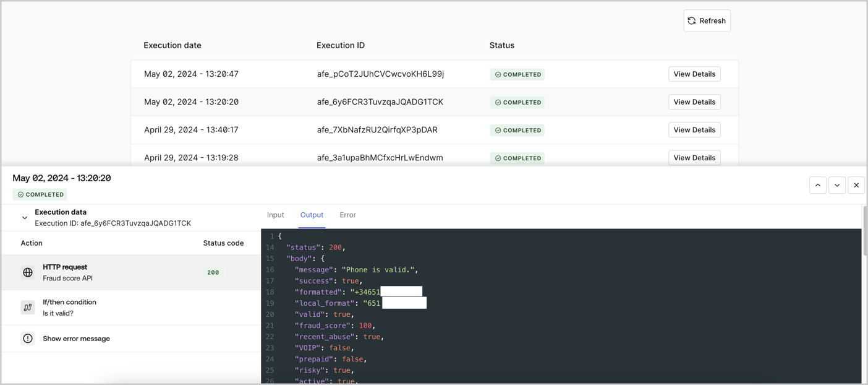Close the execution details panel

(856, 184)
